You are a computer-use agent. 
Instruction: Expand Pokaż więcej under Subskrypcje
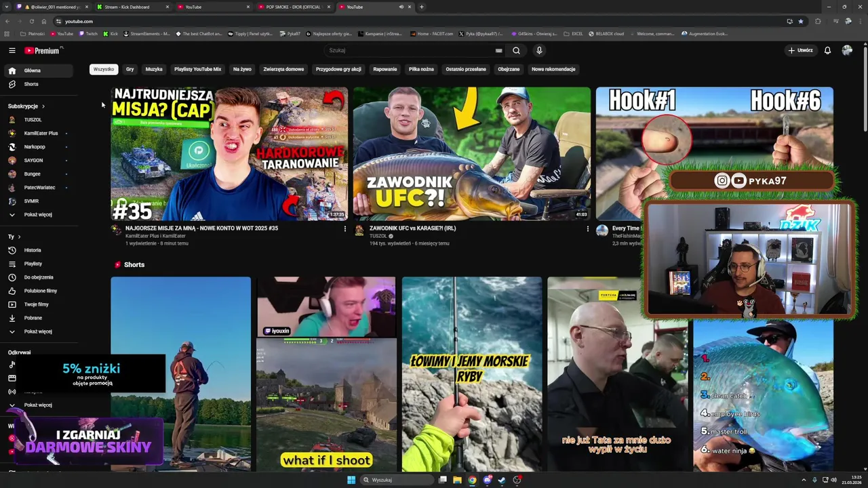click(39, 215)
